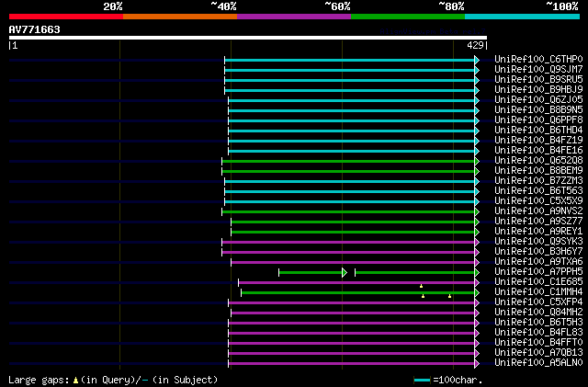Click the first short green segment of A7PPH5
The width and height of the screenshot is (588, 387).
tap(312, 272)
